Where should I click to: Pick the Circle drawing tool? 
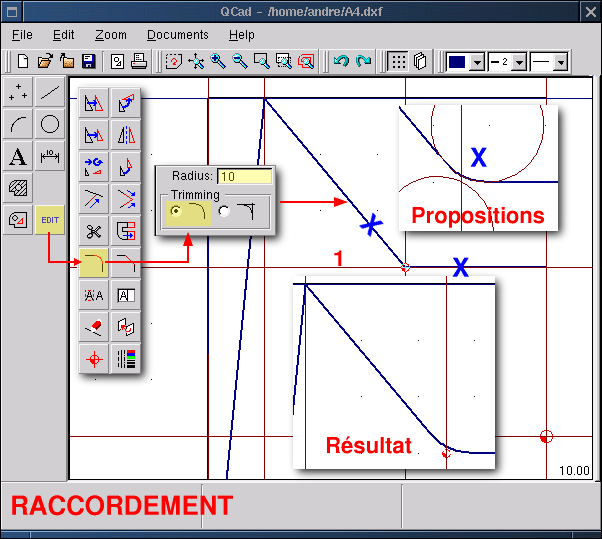[x=50, y=125]
